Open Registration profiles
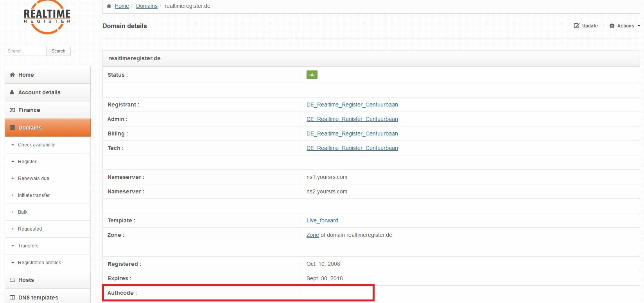 pos(39,263)
